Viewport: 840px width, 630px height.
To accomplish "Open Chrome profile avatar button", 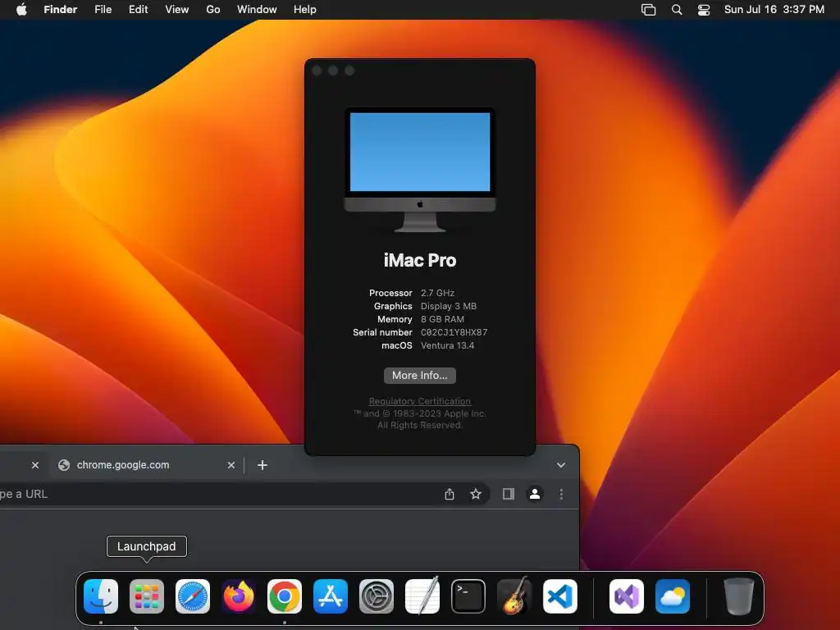I will point(535,494).
